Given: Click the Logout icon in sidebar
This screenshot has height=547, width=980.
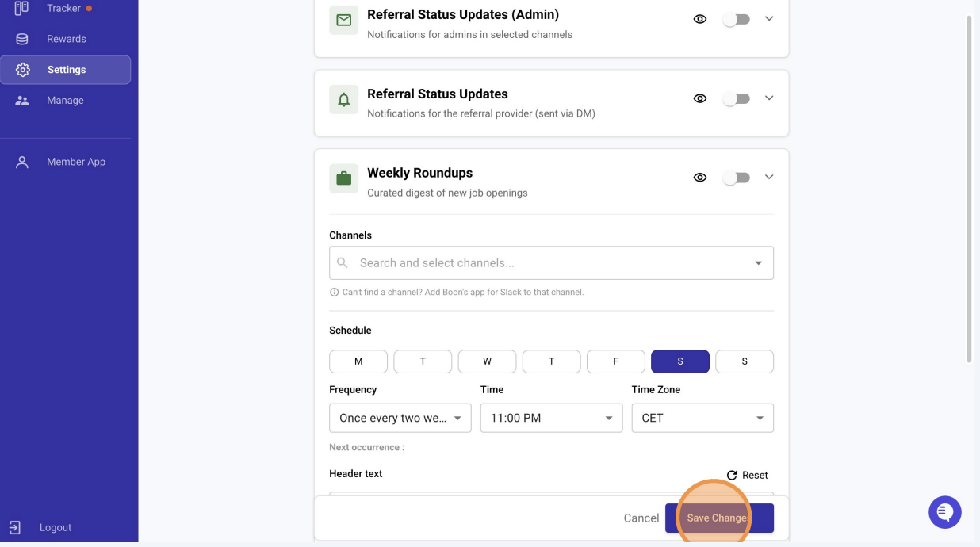Looking at the screenshot, I should coord(15,527).
